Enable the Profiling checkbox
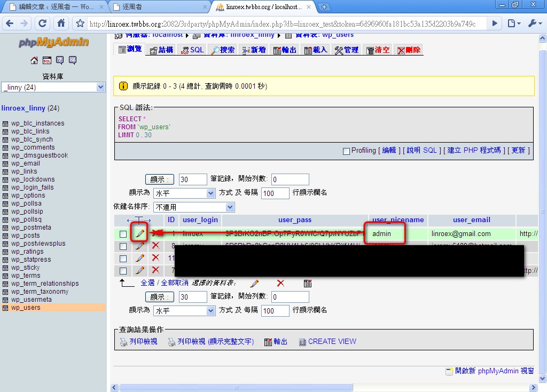This screenshot has height=392, width=547. (346, 151)
